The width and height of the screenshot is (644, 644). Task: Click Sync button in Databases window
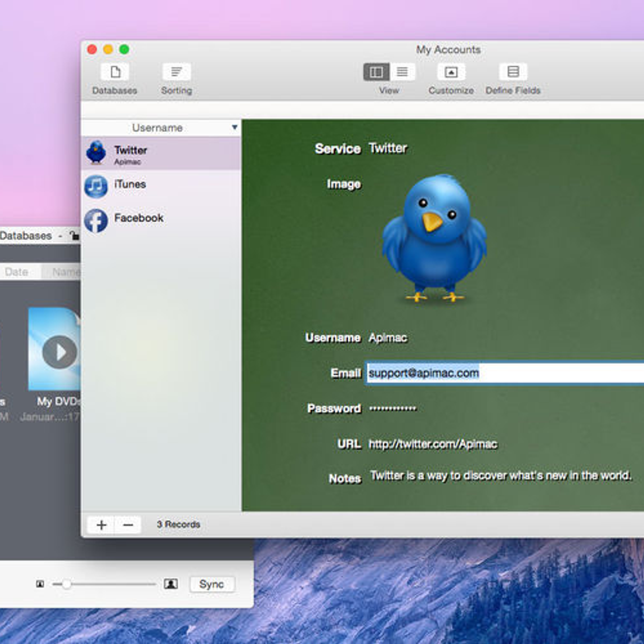pos(212,584)
